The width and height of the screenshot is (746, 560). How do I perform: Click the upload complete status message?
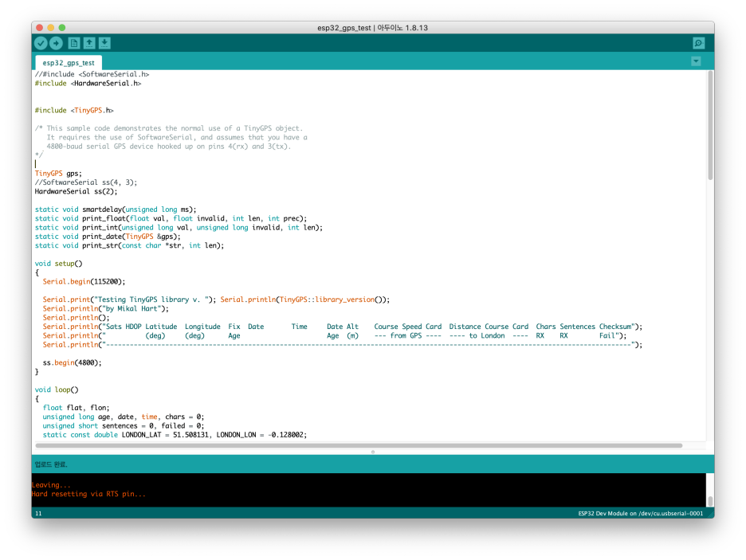pyautogui.click(x=51, y=464)
